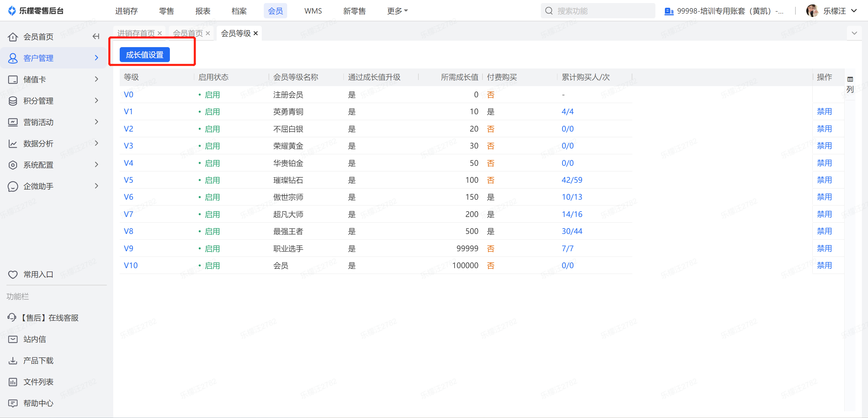Expand the 积分管理 submenu chevron
Viewport: 868px width, 418px height.
[x=96, y=100]
